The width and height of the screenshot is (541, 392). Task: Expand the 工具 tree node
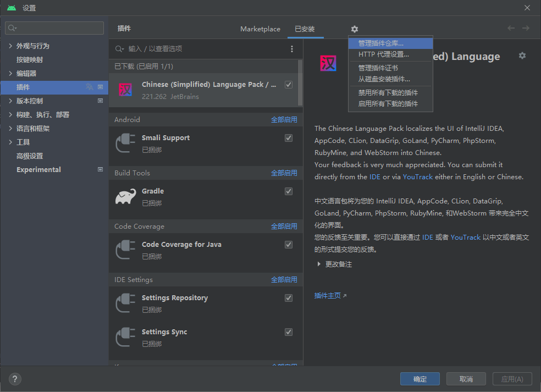(x=10, y=142)
